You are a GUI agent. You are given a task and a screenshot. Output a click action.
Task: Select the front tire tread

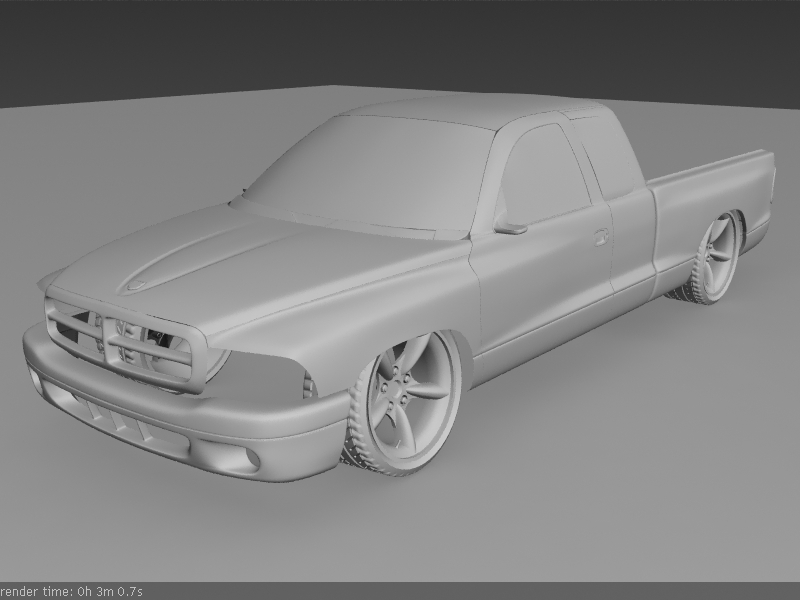[357, 440]
